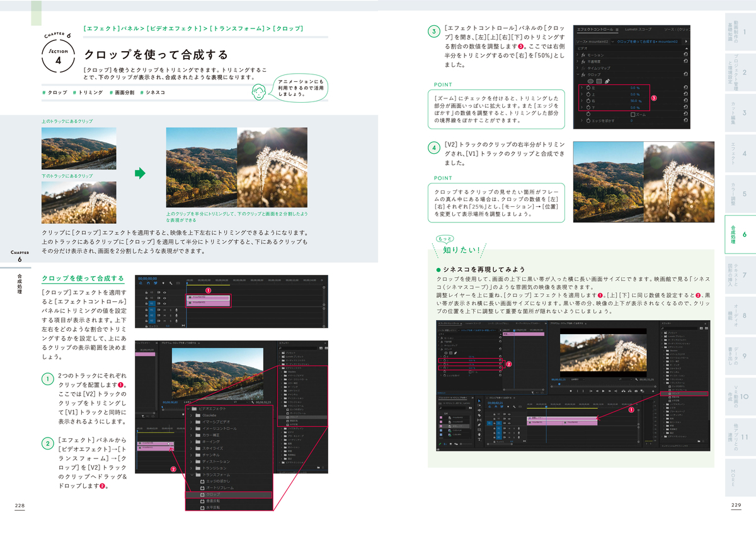The width and height of the screenshot is (756, 534).
Task: Enable the keyframe stopwatch for the 右 parameter
Action: (588, 101)
